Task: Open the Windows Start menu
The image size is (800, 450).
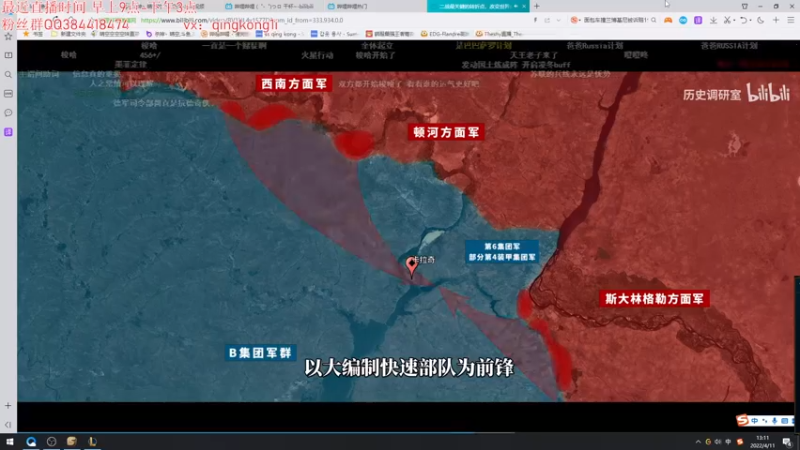Action: click(x=10, y=441)
